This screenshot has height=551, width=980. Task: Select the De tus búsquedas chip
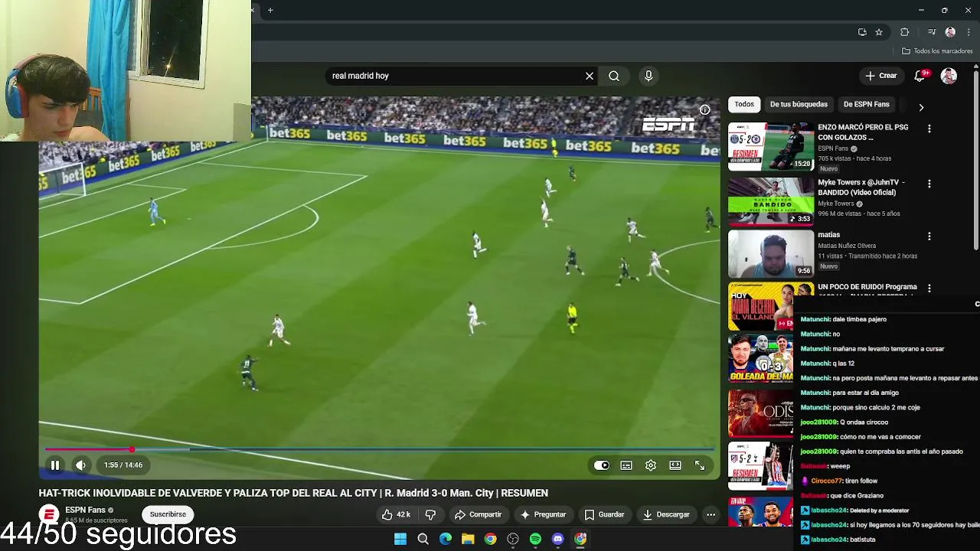pos(799,104)
